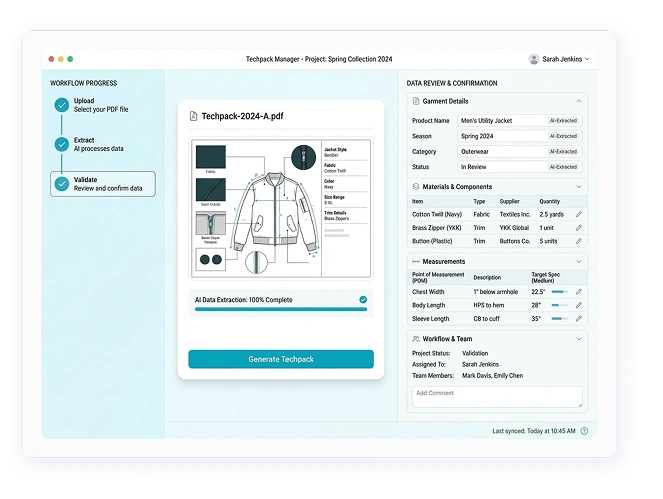Image resolution: width=663 pixels, height=499 pixels.
Task: Click the Category field Outerwear
Action: (520, 151)
